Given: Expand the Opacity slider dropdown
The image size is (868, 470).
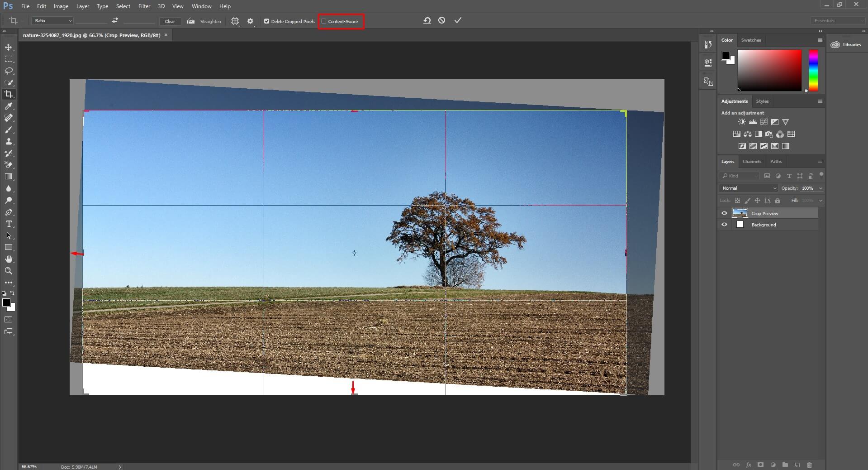Looking at the screenshot, I should [821, 188].
